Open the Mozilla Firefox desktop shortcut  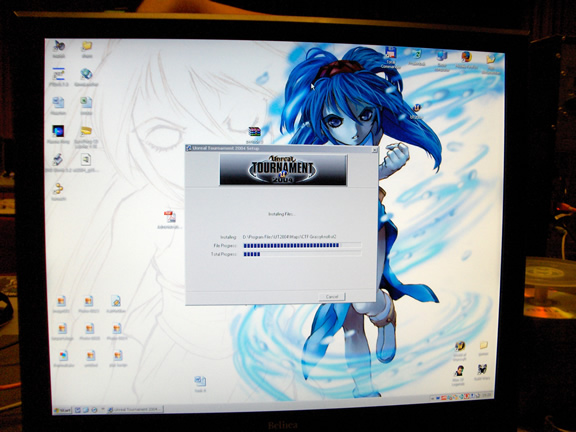click(467, 57)
